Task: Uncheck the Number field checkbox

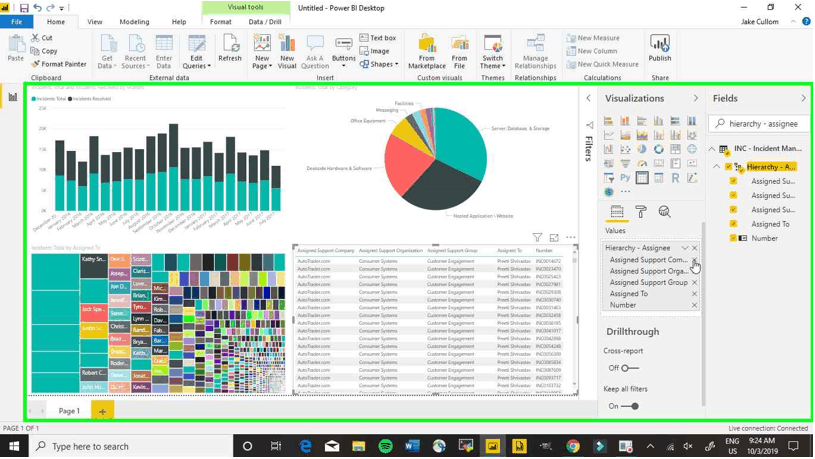Action: pyautogui.click(x=733, y=238)
